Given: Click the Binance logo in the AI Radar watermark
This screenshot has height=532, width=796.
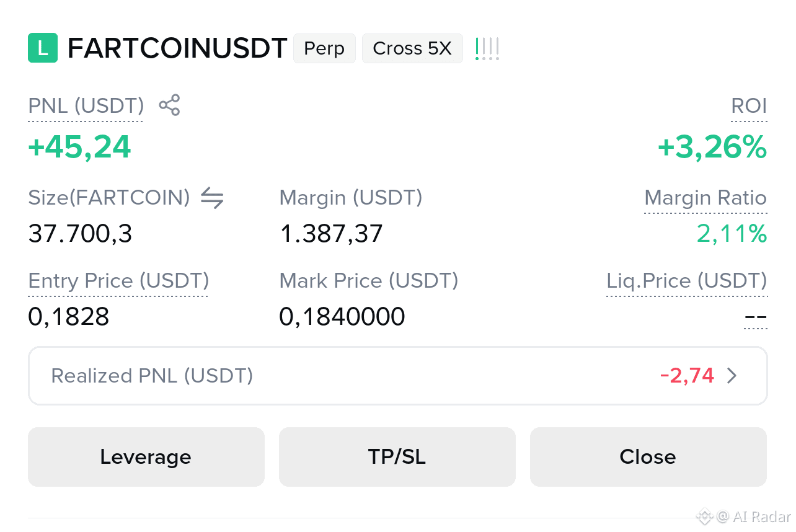Looking at the screenshot, I should click(704, 516).
